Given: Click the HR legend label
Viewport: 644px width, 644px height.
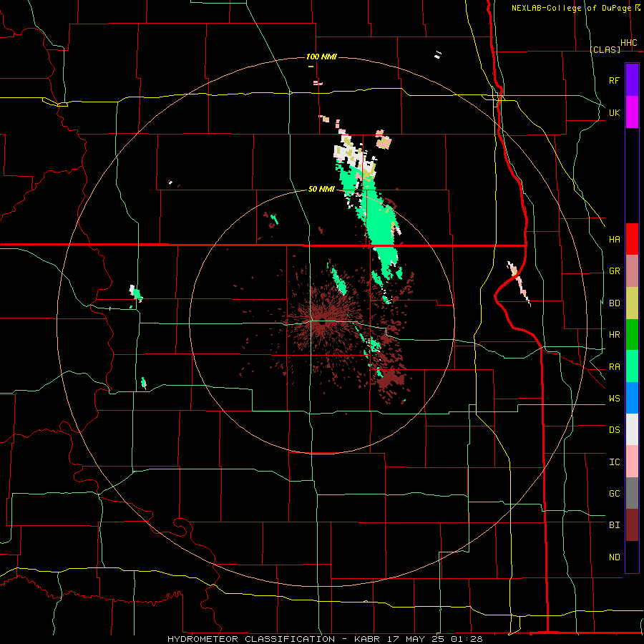Looking at the screenshot, I should pyautogui.click(x=614, y=335).
